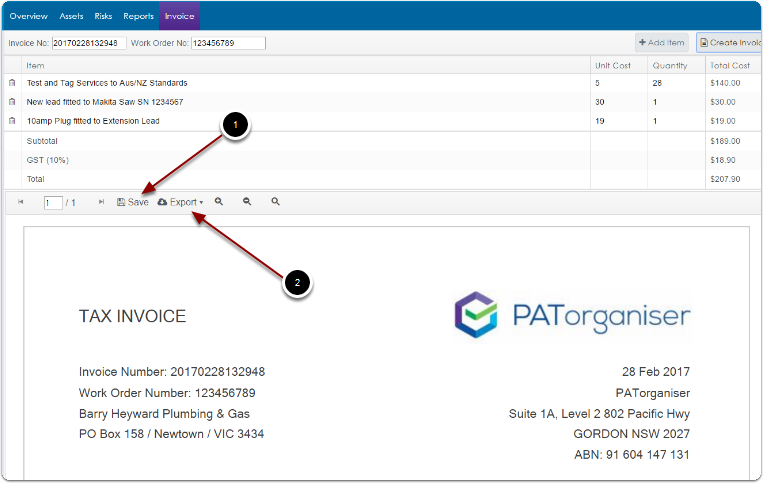Click total cost $19.00

coord(723,121)
